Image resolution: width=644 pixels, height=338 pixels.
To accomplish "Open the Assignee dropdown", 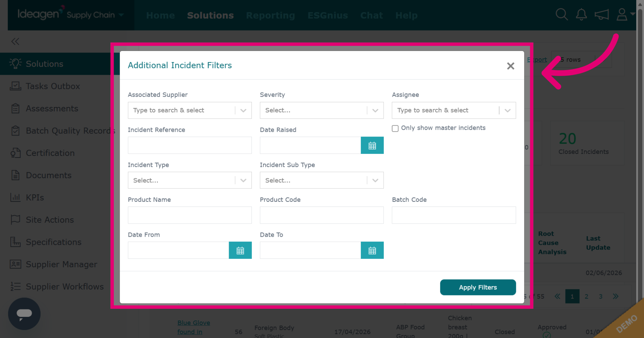I will pos(454,110).
